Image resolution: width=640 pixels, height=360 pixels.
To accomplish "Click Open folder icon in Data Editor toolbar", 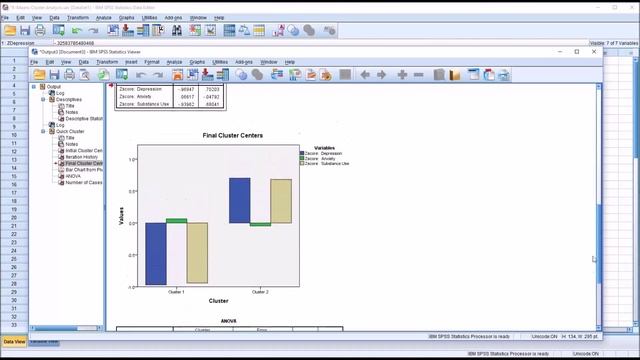I will pos(10,30).
